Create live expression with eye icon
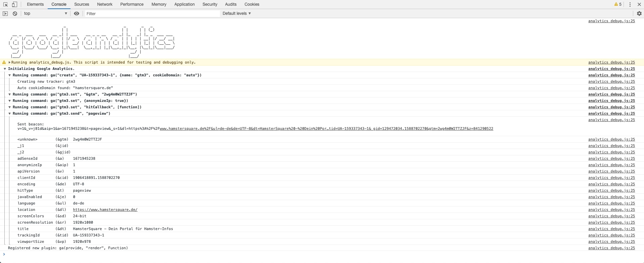The image size is (644, 263). [x=77, y=13]
